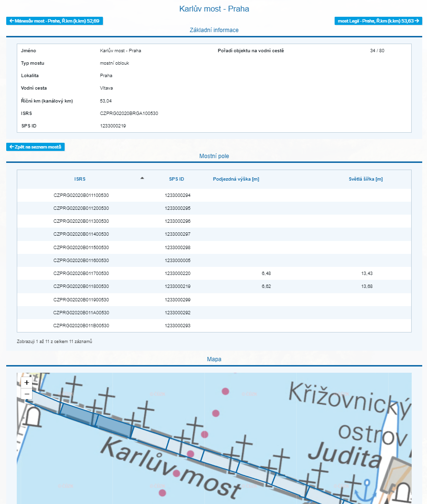The width and height of the screenshot is (427, 504).
Task: Sort table by SPS ID column
Action: pos(176,179)
